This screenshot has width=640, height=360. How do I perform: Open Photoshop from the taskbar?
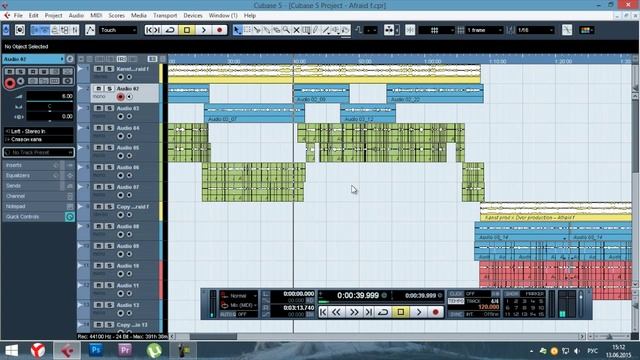pos(96,350)
